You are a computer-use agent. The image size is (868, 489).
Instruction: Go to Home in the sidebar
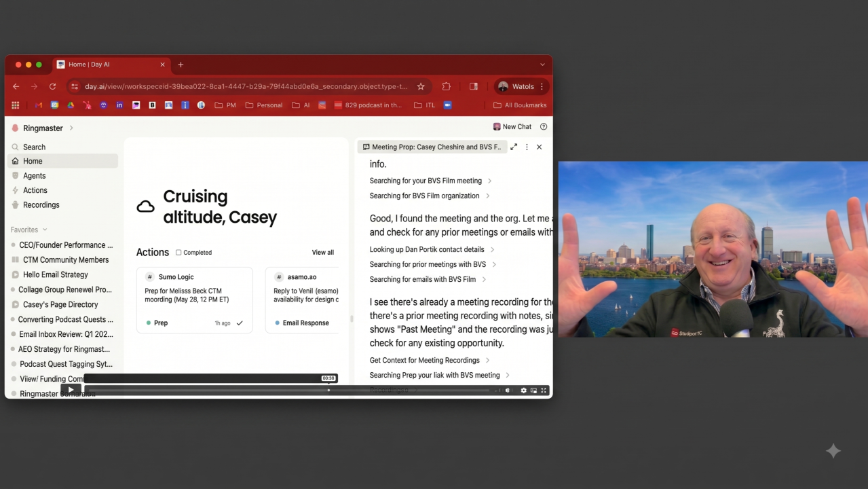click(62, 161)
